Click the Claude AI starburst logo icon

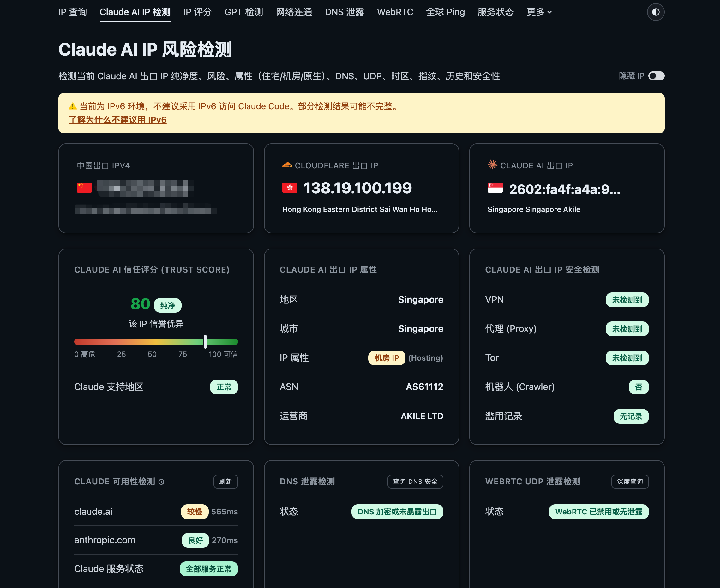(492, 165)
